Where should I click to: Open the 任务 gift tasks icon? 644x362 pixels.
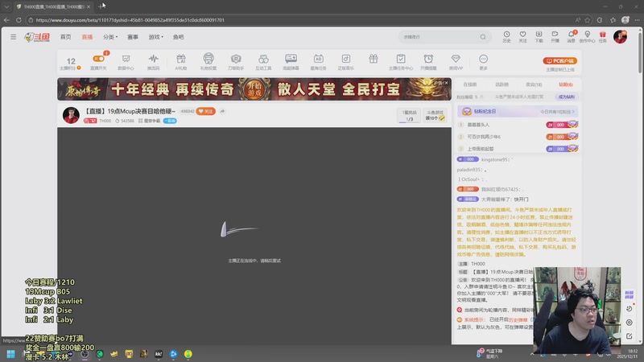[x=602, y=36]
